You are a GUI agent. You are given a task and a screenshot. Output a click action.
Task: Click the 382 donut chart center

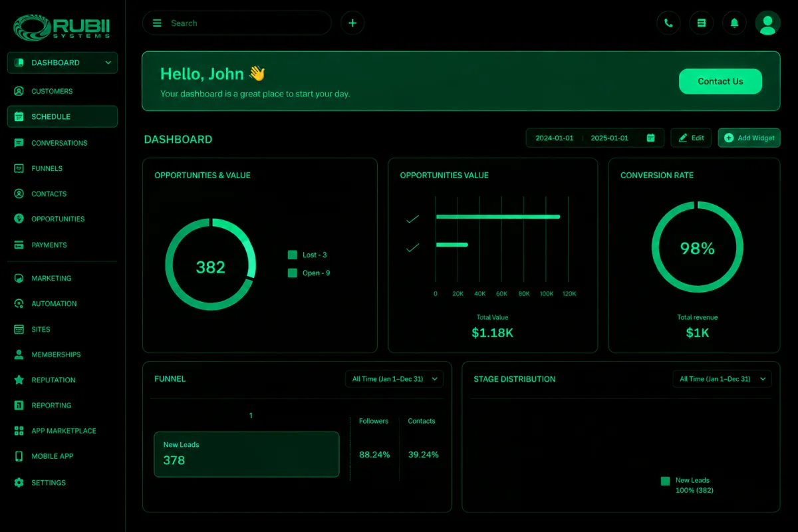210,267
